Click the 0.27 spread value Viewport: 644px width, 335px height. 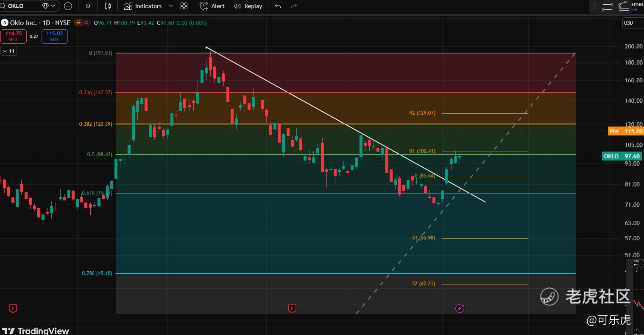point(34,37)
